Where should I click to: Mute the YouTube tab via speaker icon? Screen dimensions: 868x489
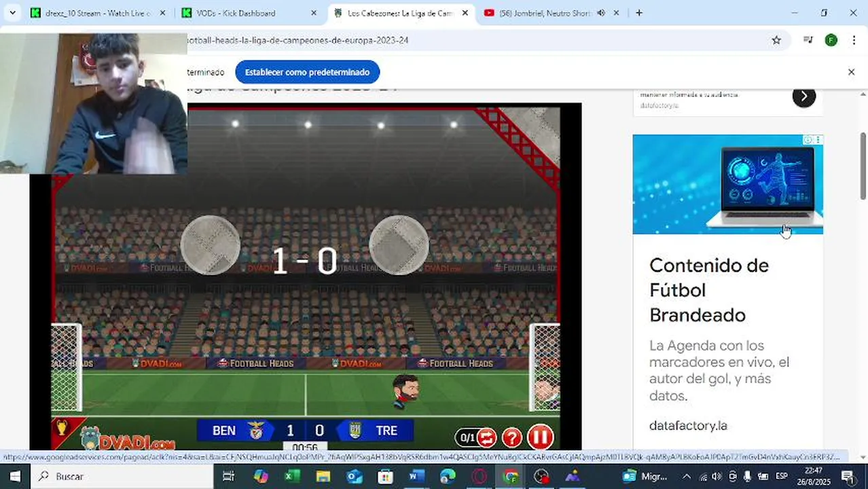point(601,13)
